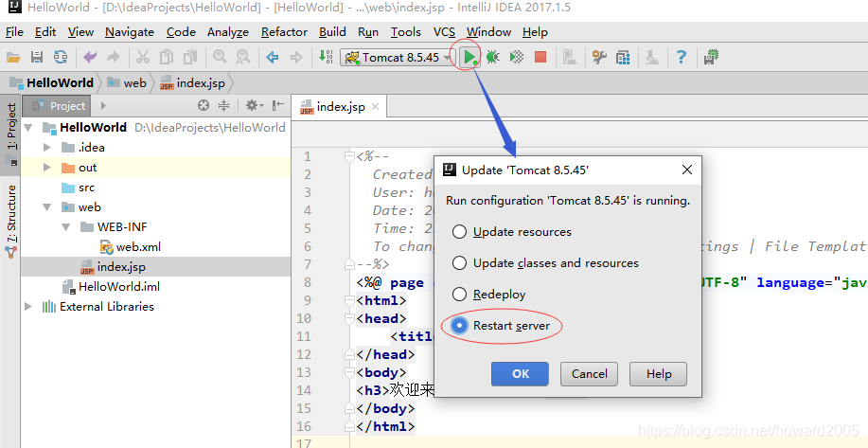This screenshot has height=448, width=868.
Task: Click the HelloWorld breadcrumb
Action: pos(53,83)
